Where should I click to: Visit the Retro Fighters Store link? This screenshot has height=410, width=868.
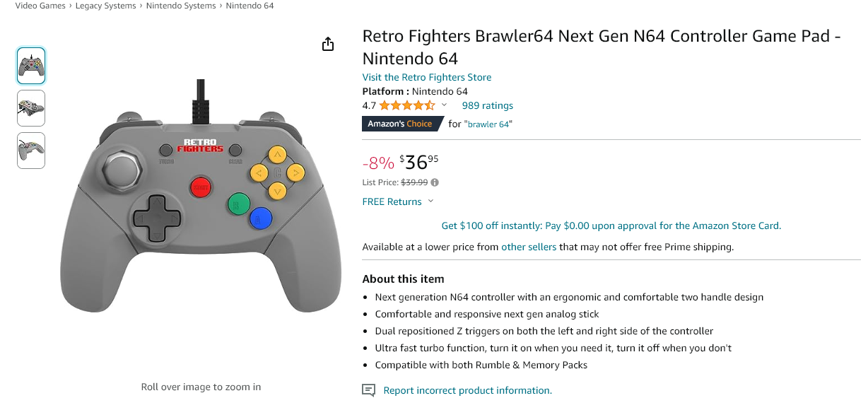(427, 77)
